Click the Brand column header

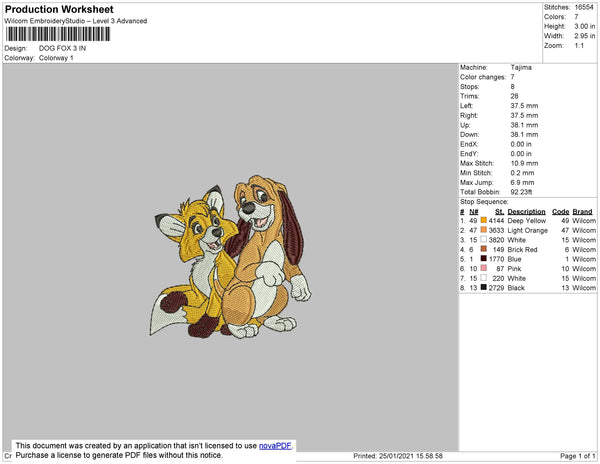click(x=582, y=212)
